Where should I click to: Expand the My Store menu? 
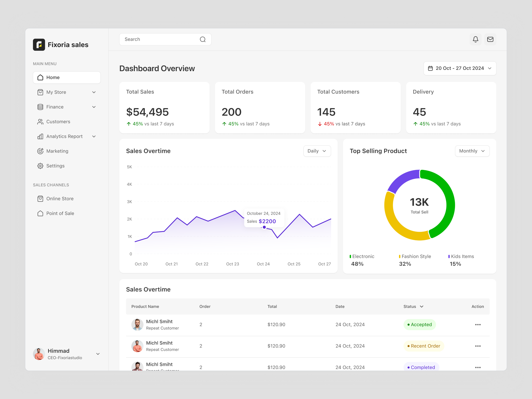pos(94,92)
